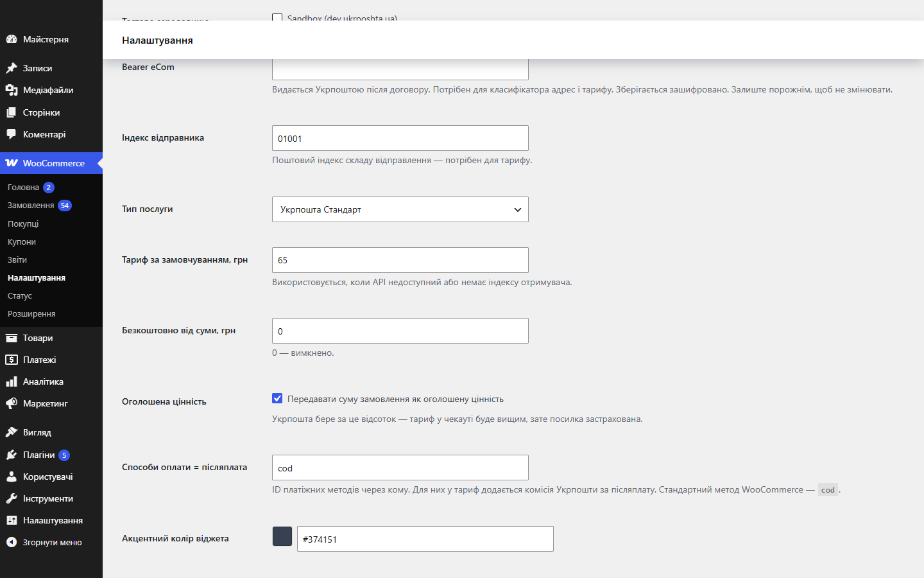924x578 pixels.
Task: Click the Записи pin icon
Action: 12,68
